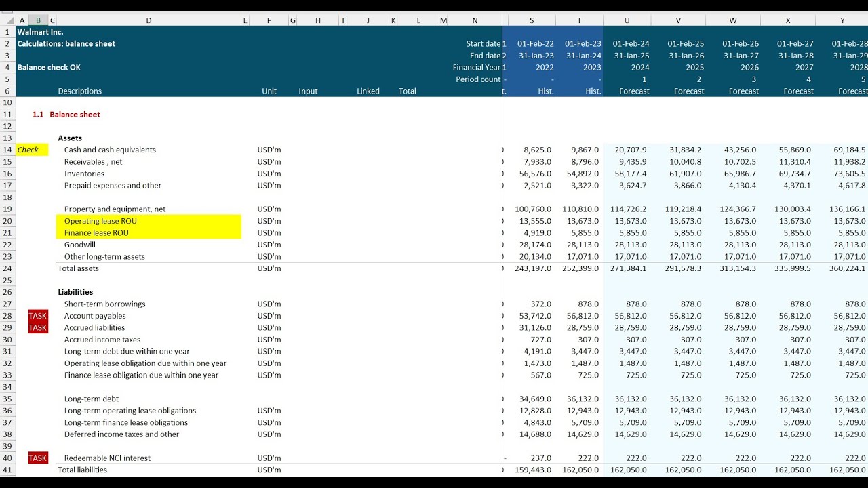Image resolution: width=868 pixels, height=488 pixels.
Task: Click total liabilities value 159,443.0
Action: point(534,470)
